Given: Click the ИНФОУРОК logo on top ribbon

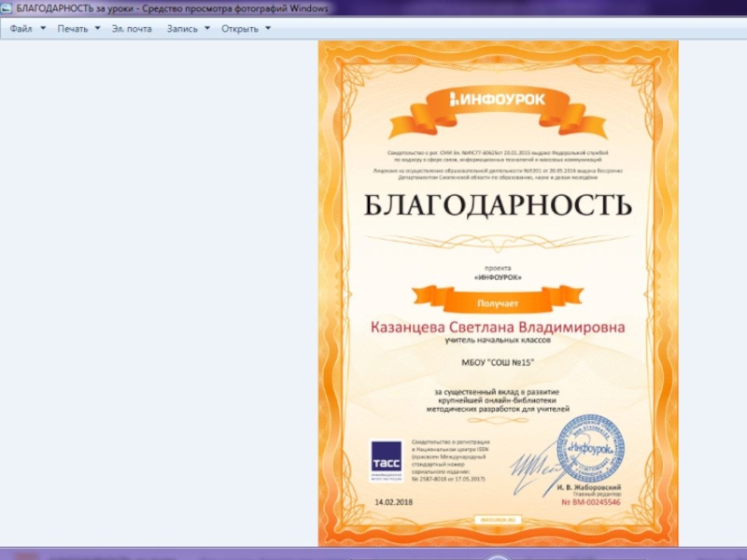Looking at the screenshot, I should coord(497,99).
